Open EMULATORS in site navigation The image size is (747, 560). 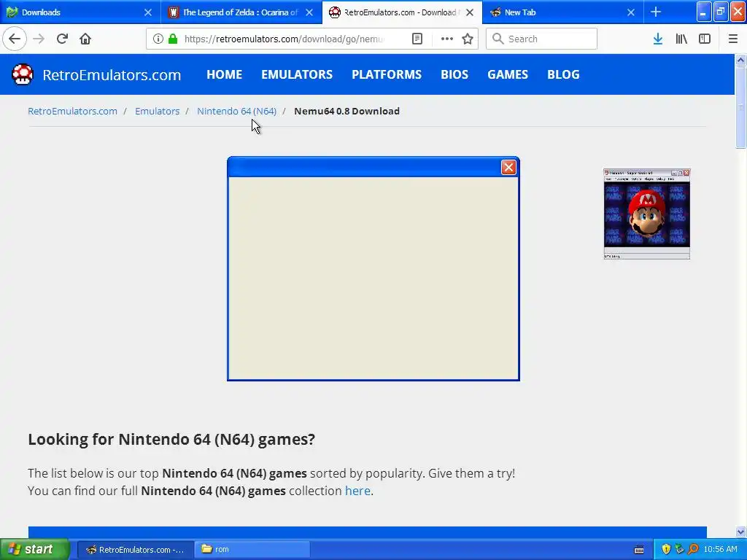tap(297, 74)
